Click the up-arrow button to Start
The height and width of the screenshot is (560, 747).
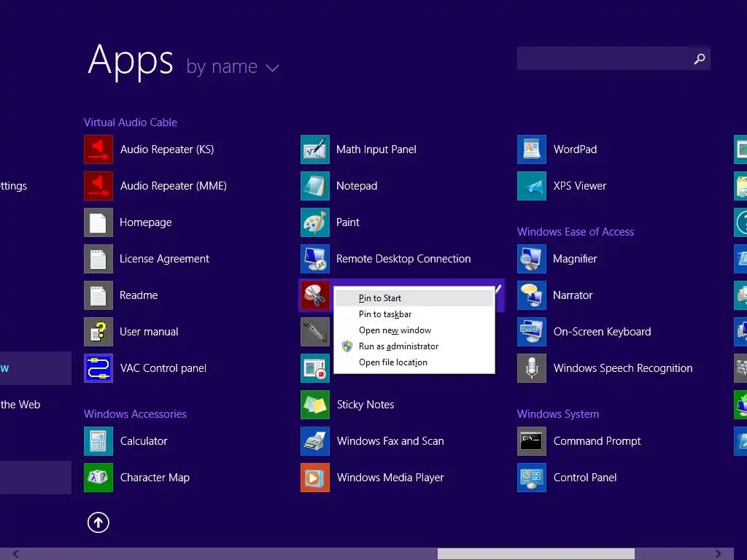98,522
